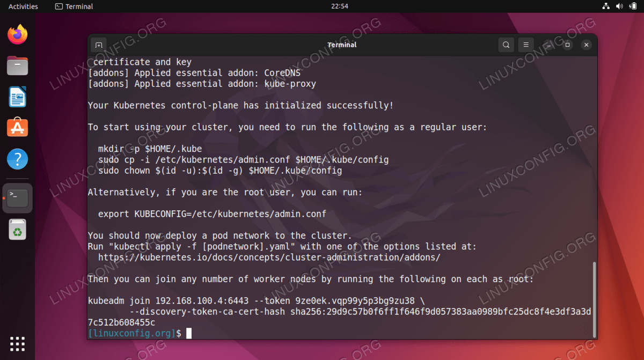Image resolution: width=644 pixels, height=360 pixels.
Task: Close the Terminal window
Action: point(587,45)
